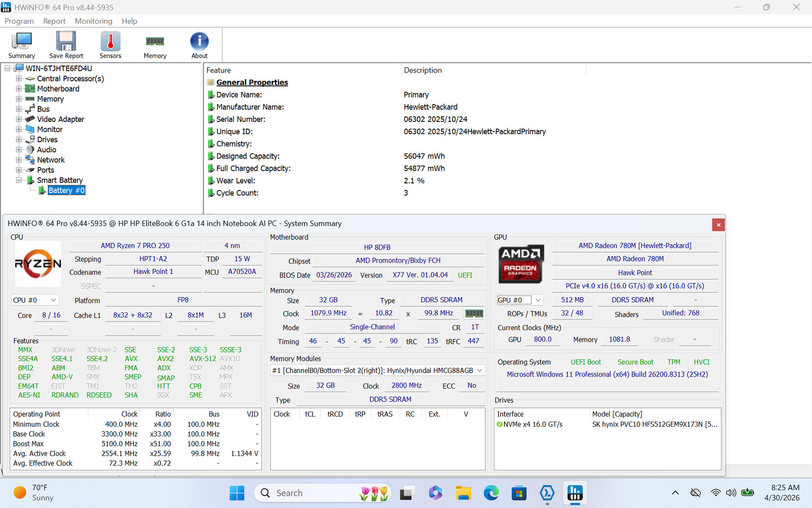Select the Bus tree item
The width and height of the screenshot is (812, 508).
tap(43, 109)
